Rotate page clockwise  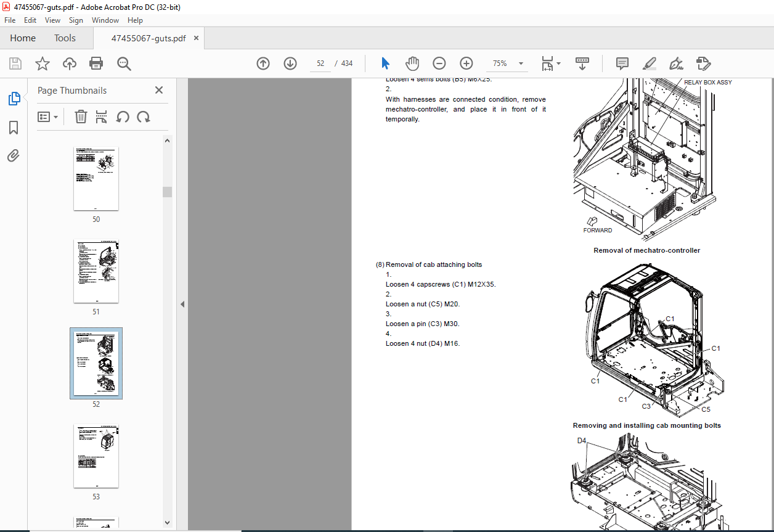coord(144,117)
